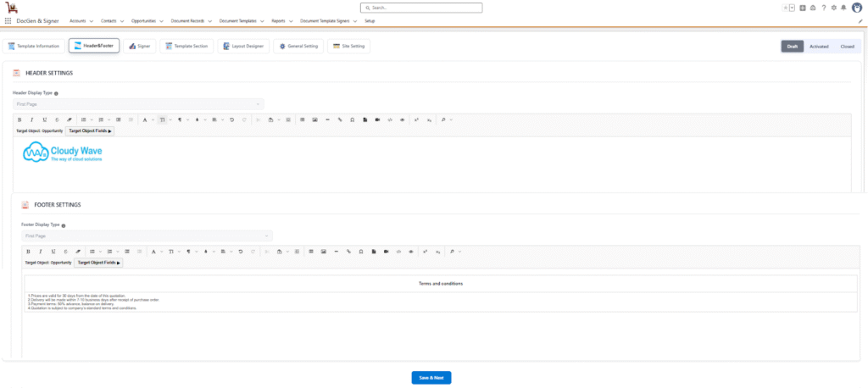Open the Template Section tab
This screenshot has height=388, width=868.
point(187,46)
